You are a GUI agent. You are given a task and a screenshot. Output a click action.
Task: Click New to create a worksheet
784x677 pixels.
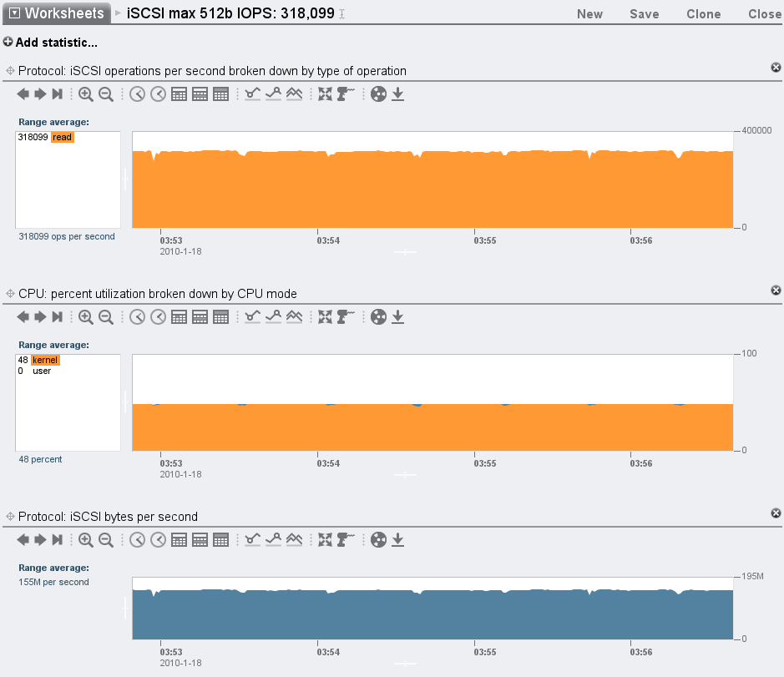[x=589, y=14]
